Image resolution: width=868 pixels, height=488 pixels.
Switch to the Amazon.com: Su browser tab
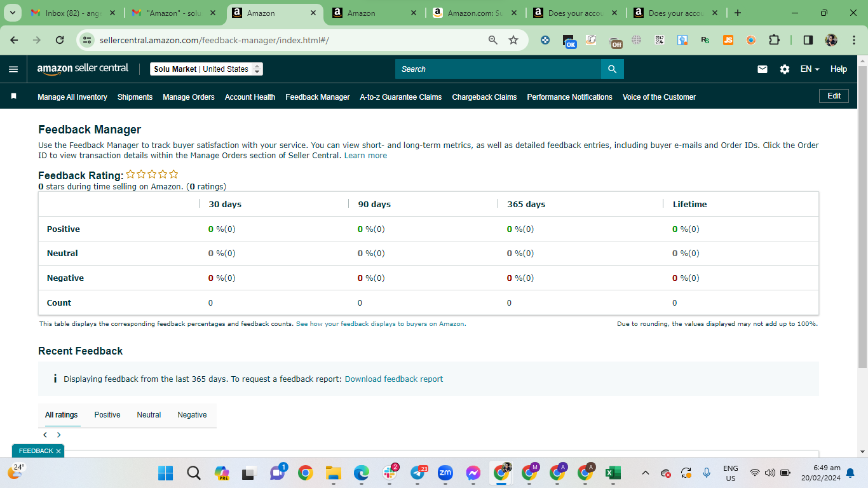[x=475, y=13]
